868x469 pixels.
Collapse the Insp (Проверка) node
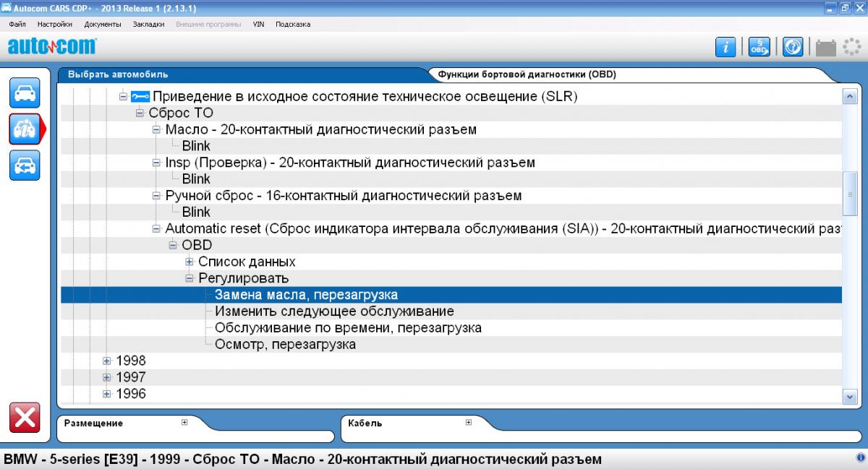click(156, 163)
